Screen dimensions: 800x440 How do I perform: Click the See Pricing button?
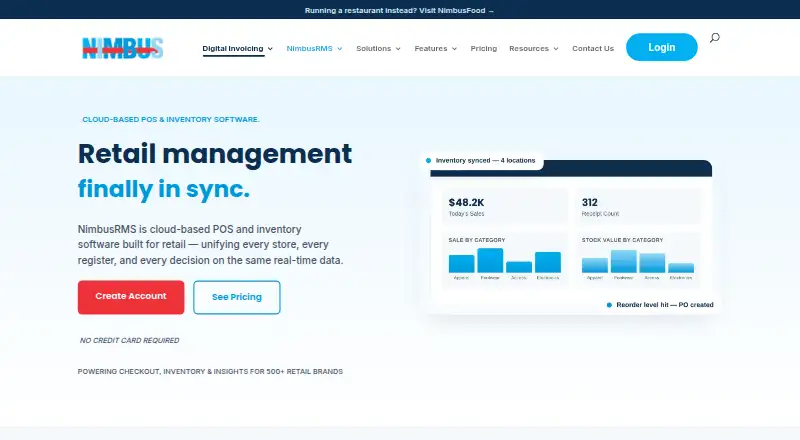(237, 297)
